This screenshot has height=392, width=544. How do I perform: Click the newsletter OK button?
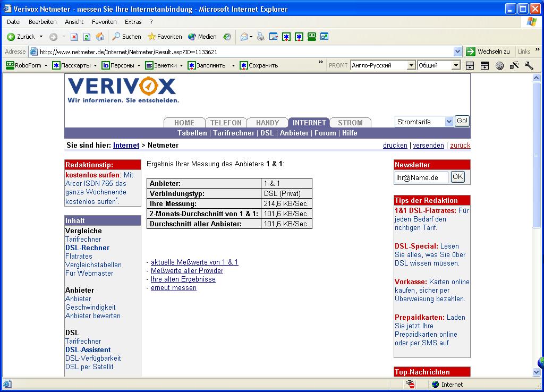pyautogui.click(x=457, y=177)
